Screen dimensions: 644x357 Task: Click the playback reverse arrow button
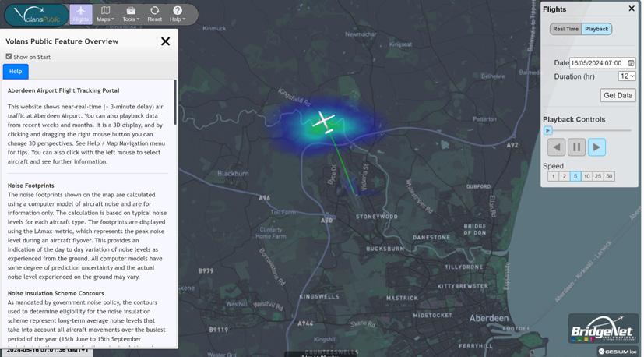[x=557, y=147]
